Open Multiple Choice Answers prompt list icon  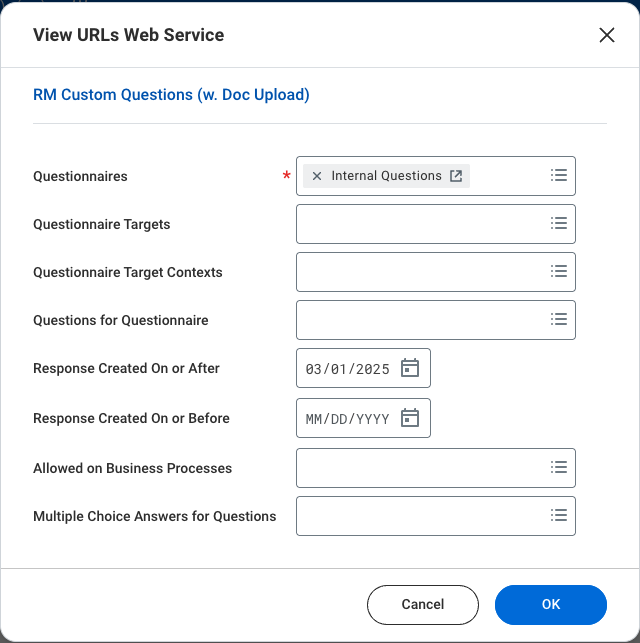coord(559,515)
